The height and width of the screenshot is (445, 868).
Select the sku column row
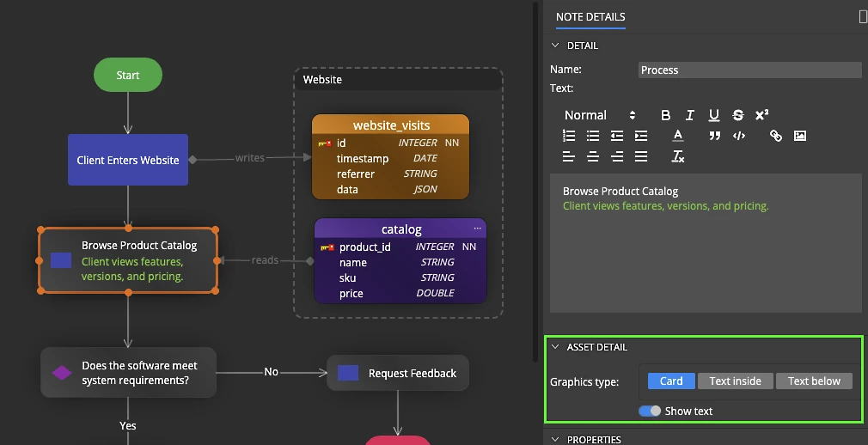click(400, 277)
